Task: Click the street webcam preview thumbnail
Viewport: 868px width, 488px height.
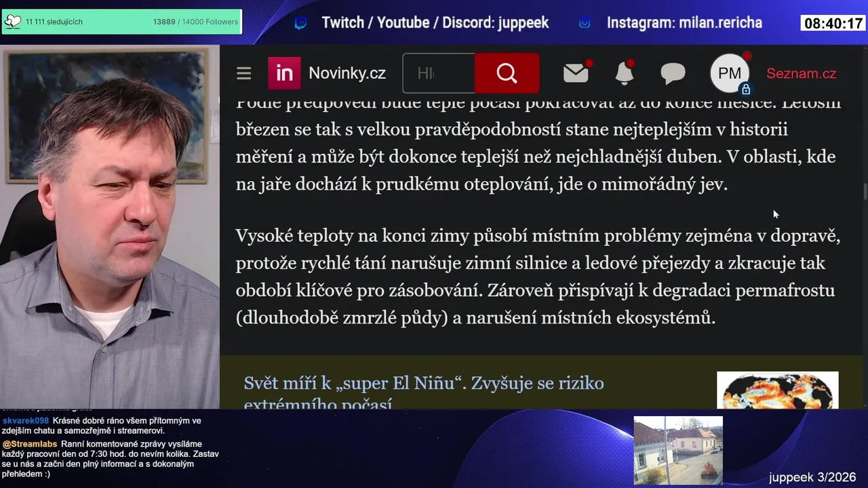Action: point(678,451)
